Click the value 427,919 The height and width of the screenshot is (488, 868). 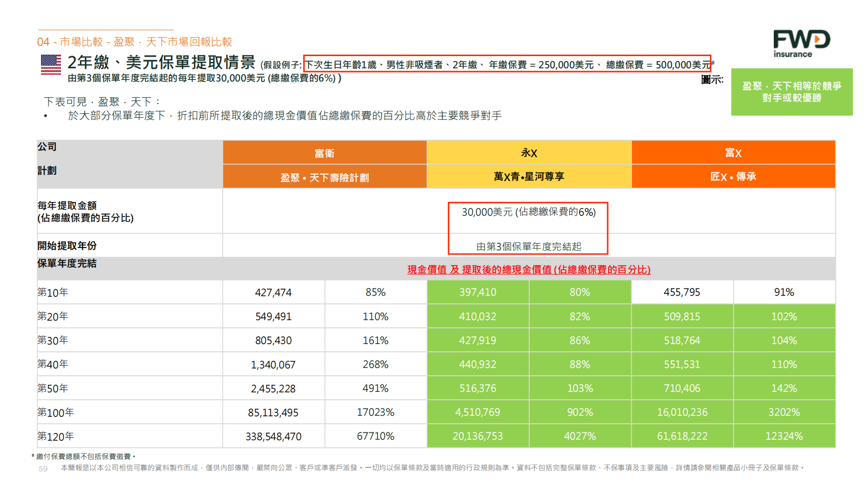click(477, 340)
